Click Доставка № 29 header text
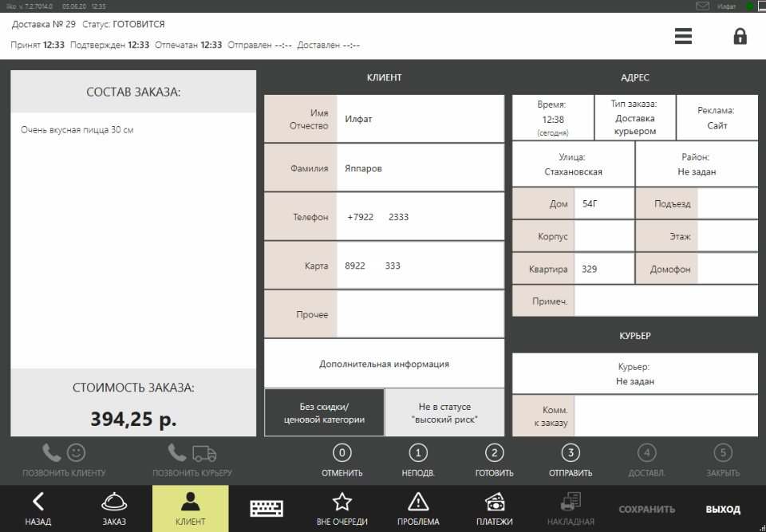This screenshot has width=766, height=532. [x=43, y=24]
